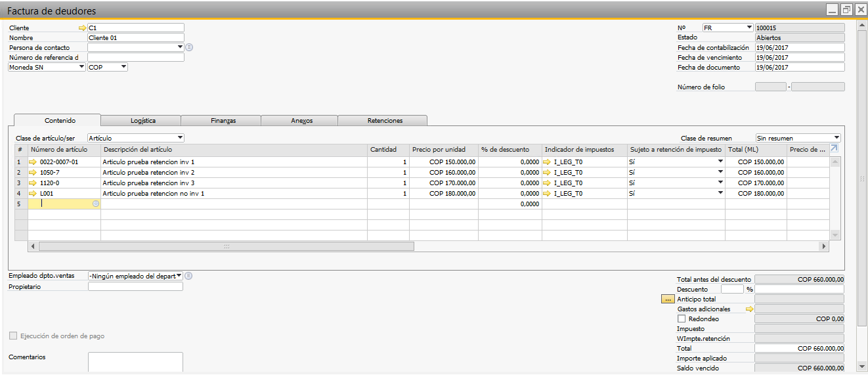Click tax indicator arrow in row 2
This screenshot has height=375, width=868.
click(548, 172)
